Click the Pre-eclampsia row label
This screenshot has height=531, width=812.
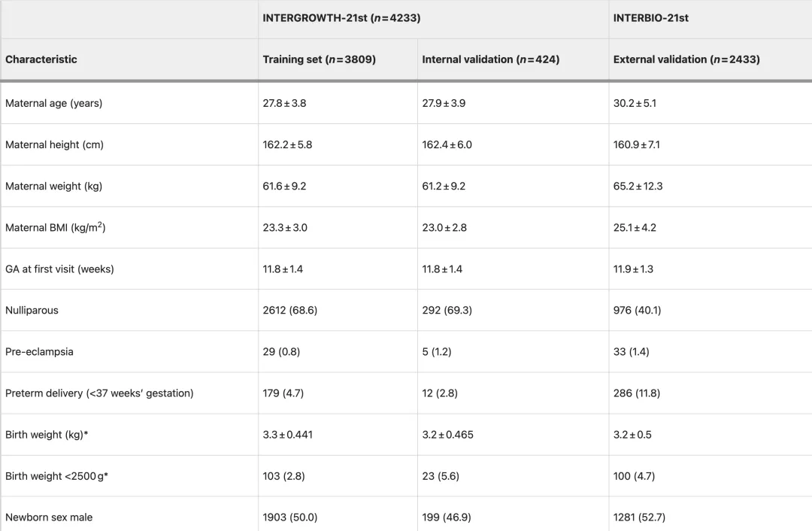pos(39,351)
